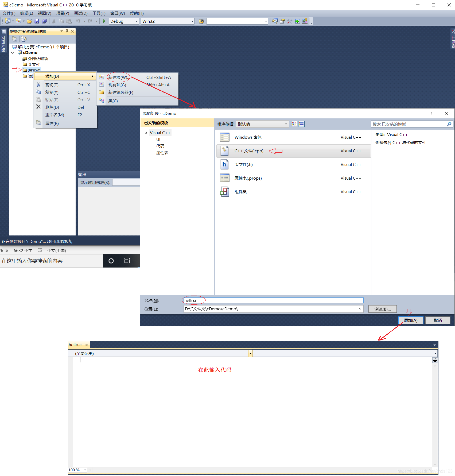455x476 pixels.
Task: Switch template list to small icons view
Action: click(294, 124)
